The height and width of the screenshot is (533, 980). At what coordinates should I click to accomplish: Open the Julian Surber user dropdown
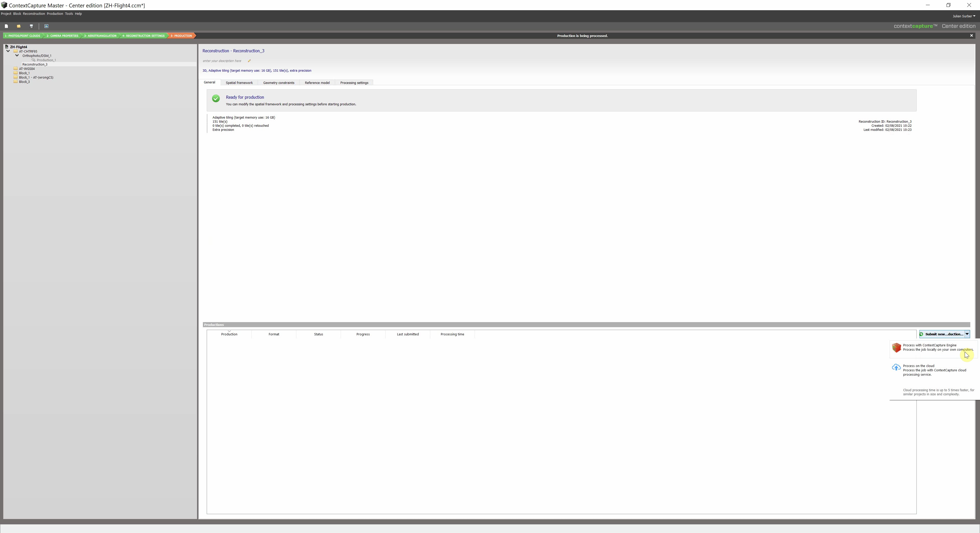point(964,16)
